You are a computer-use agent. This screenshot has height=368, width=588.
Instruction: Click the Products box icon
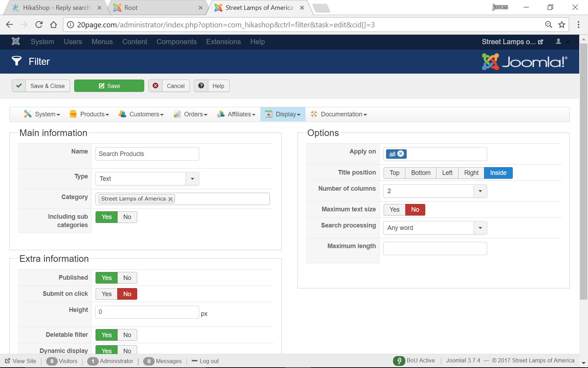(73, 114)
